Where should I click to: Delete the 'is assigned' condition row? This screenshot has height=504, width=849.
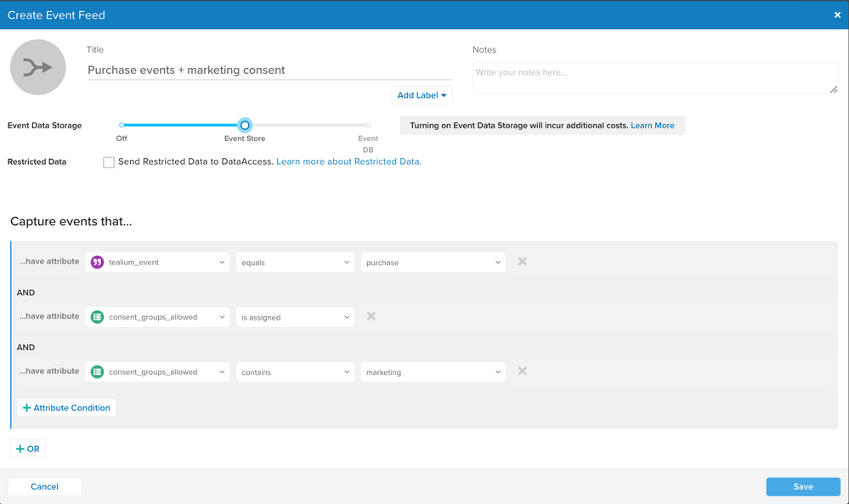click(x=371, y=316)
